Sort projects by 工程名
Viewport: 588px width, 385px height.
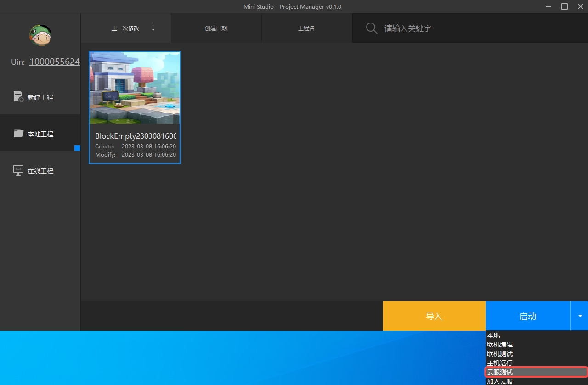pos(306,28)
